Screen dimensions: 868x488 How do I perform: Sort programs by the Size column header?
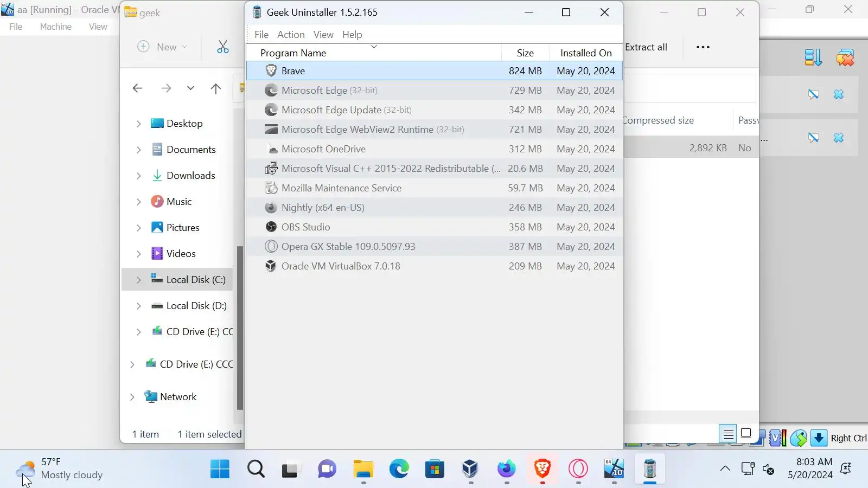pyautogui.click(x=525, y=53)
